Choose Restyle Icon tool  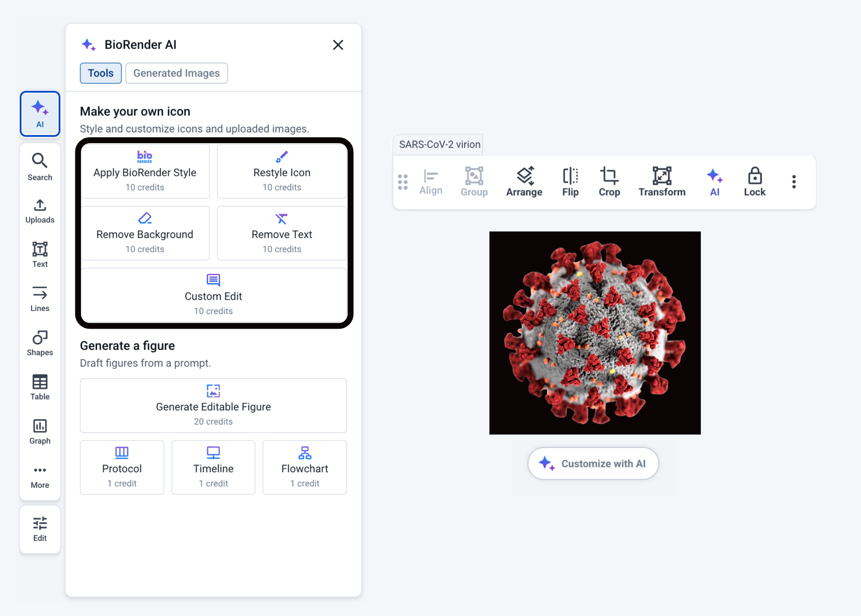[x=281, y=171]
